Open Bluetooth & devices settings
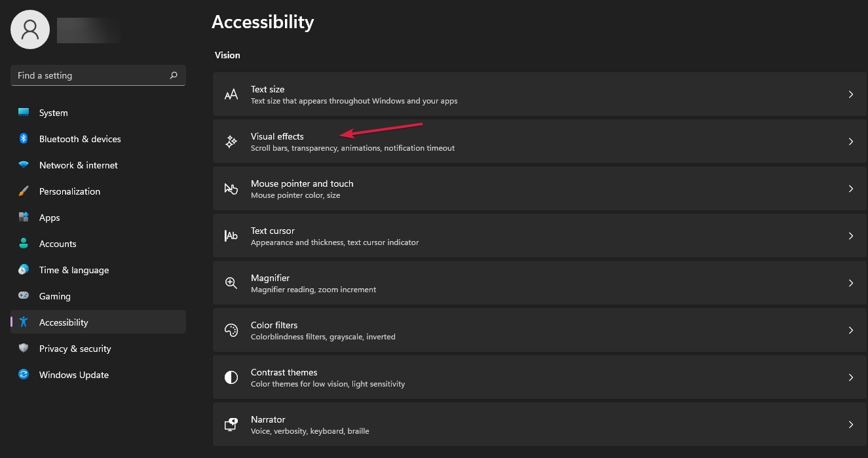This screenshot has width=868, height=458. 80,138
